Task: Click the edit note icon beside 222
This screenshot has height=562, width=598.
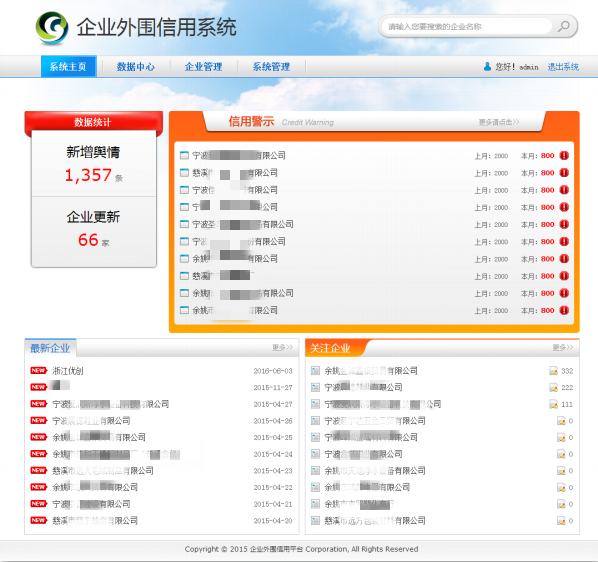Action: (x=553, y=387)
